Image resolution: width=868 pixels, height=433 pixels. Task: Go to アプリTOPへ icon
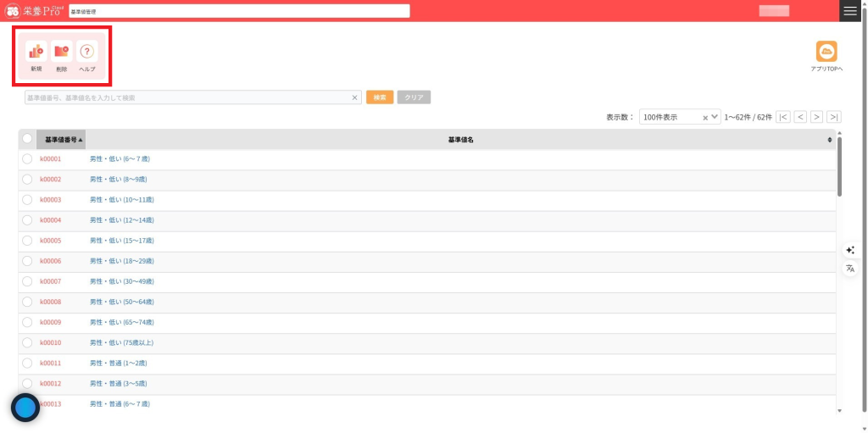pos(826,52)
